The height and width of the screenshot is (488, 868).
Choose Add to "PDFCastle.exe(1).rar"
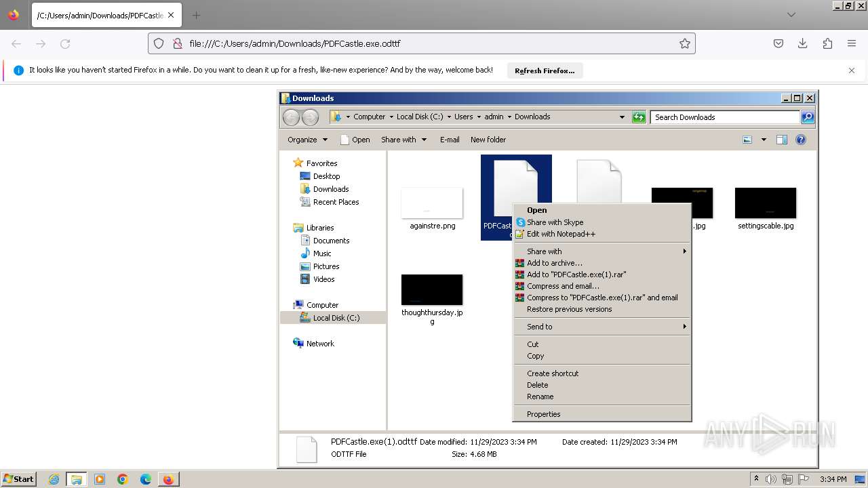click(601, 274)
